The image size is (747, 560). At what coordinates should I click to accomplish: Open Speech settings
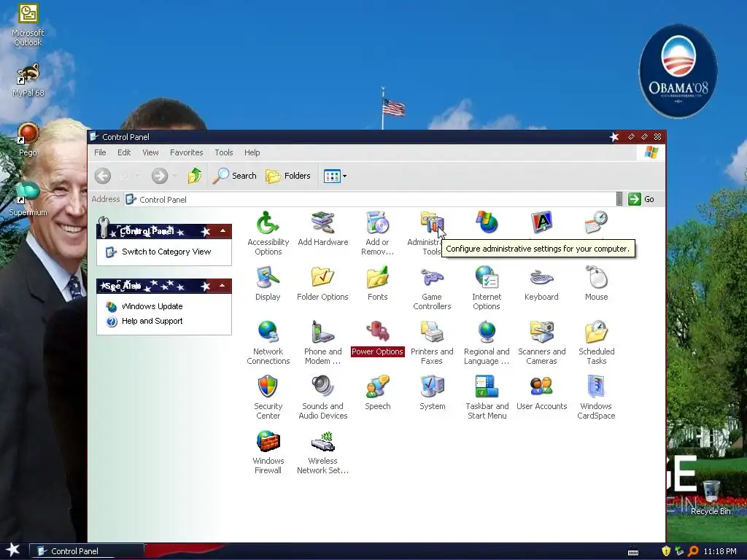point(377,393)
